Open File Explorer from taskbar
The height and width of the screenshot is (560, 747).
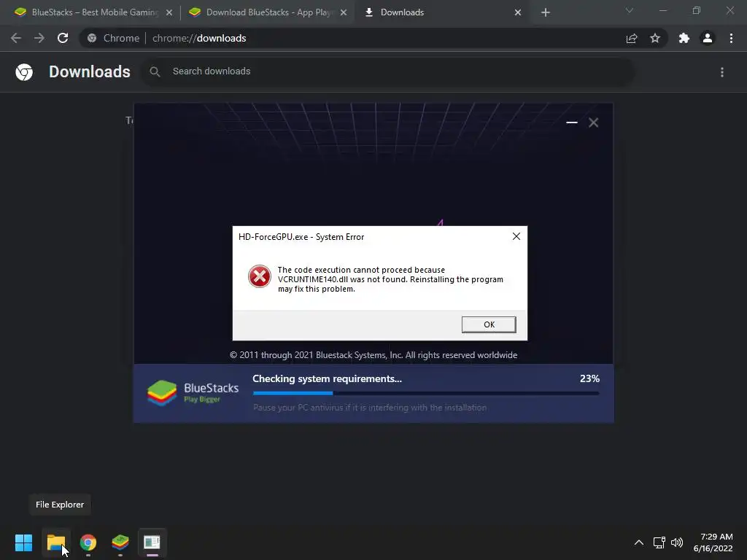pyautogui.click(x=56, y=542)
